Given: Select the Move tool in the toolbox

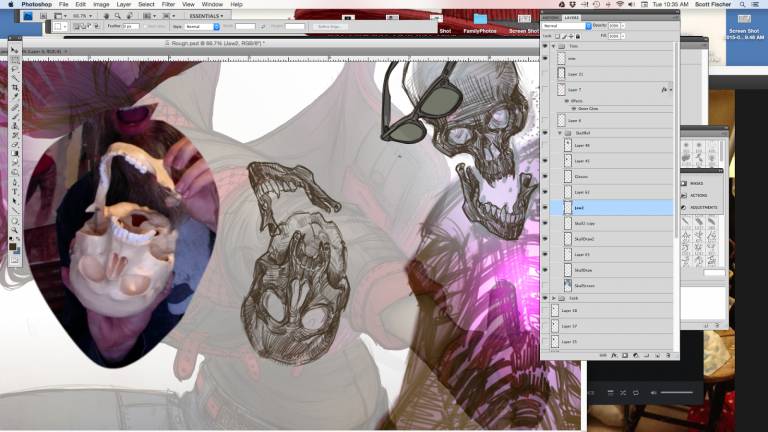Looking at the screenshot, I should click(14, 51).
